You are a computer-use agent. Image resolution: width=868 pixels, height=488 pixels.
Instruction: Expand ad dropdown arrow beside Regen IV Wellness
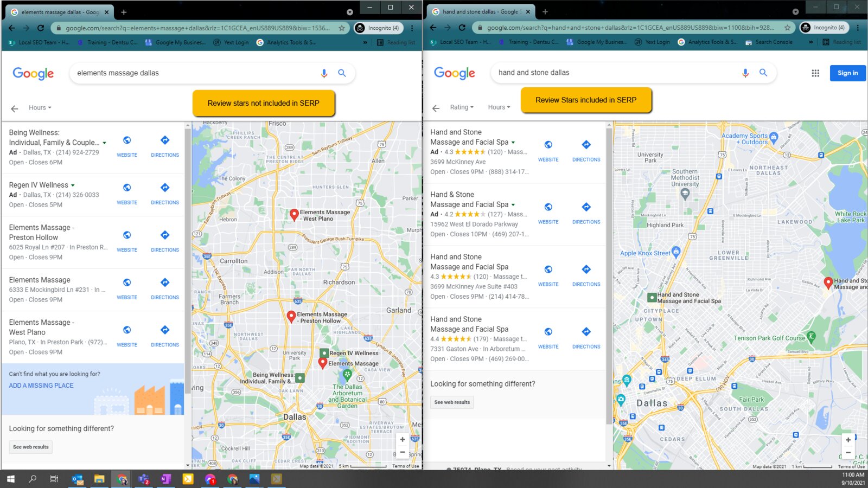[x=73, y=185]
